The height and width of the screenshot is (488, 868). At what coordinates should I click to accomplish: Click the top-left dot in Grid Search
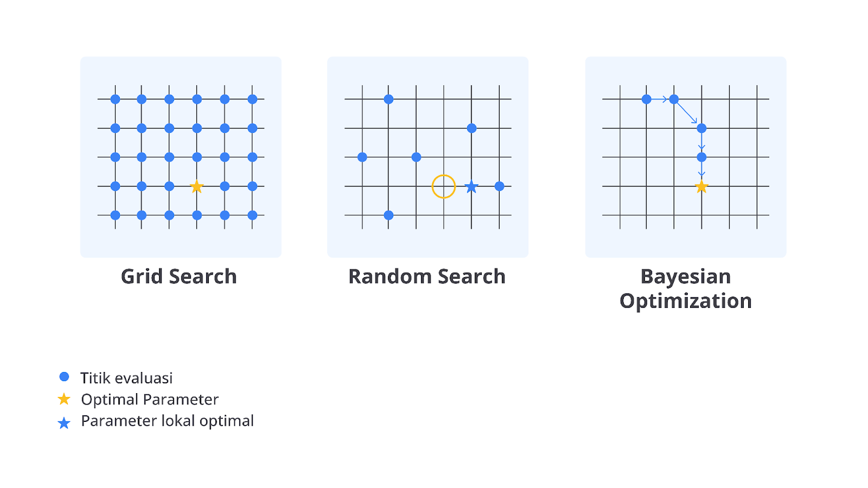(x=115, y=99)
